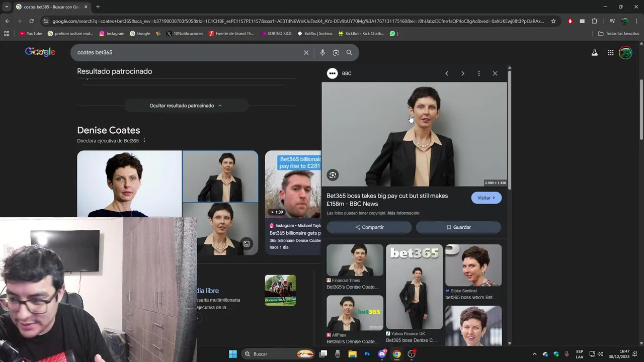Click the main page scrollbar
The image size is (644, 362).
click(641, 109)
